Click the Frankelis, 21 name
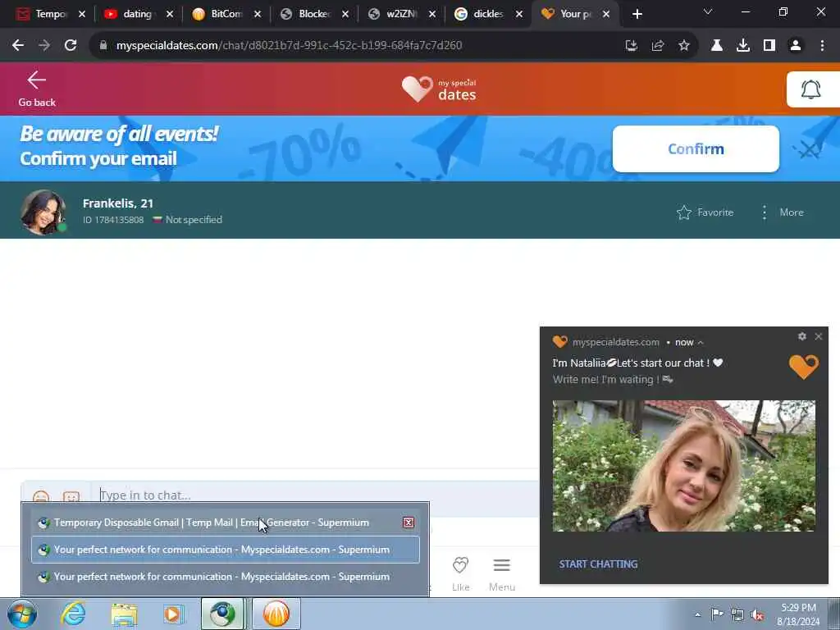The height and width of the screenshot is (630, 840). pyautogui.click(x=118, y=203)
